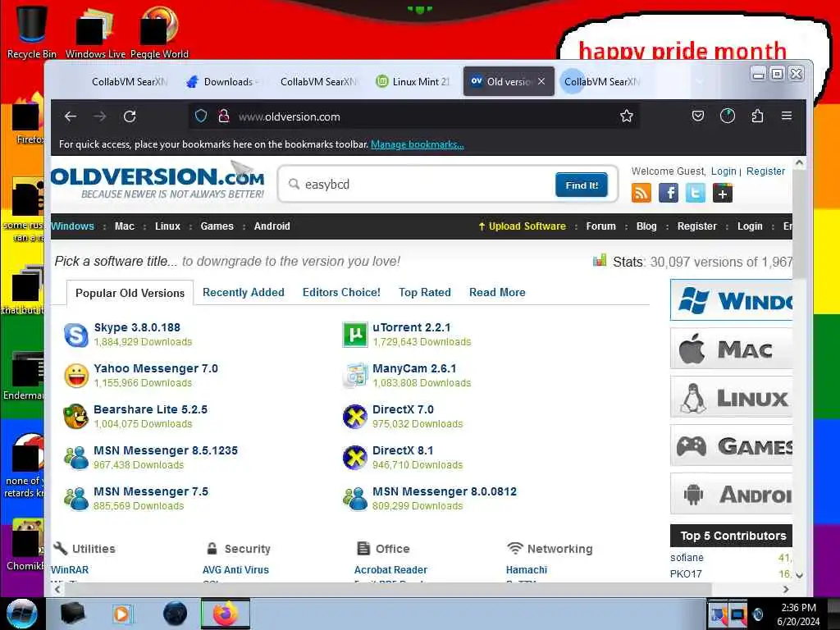This screenshot has width=840, height=630.
Task: Open the Recently Added tab
Action: [x=243, y=293]
